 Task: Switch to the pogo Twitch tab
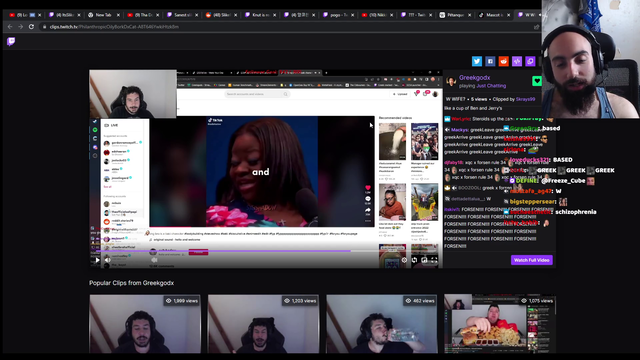point(339,15)
